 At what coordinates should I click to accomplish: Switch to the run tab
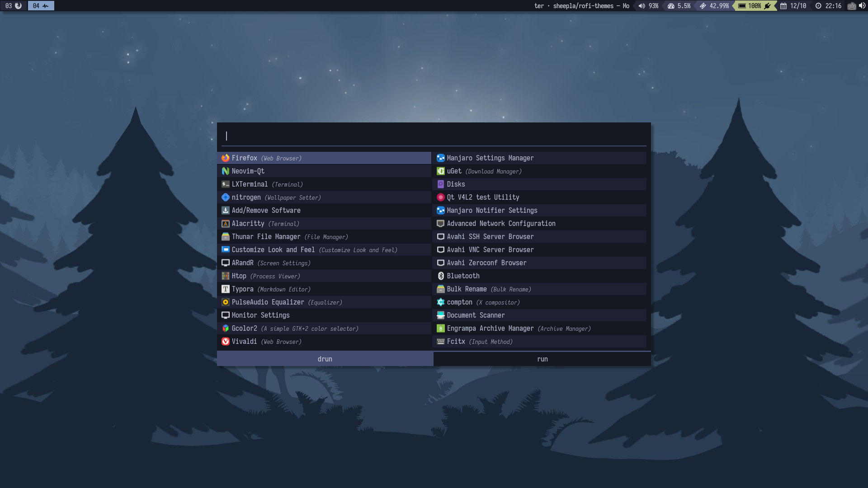click(542, 359)
